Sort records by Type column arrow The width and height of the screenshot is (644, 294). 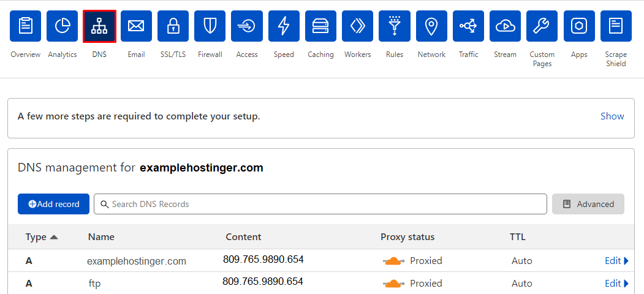(54, 237)
